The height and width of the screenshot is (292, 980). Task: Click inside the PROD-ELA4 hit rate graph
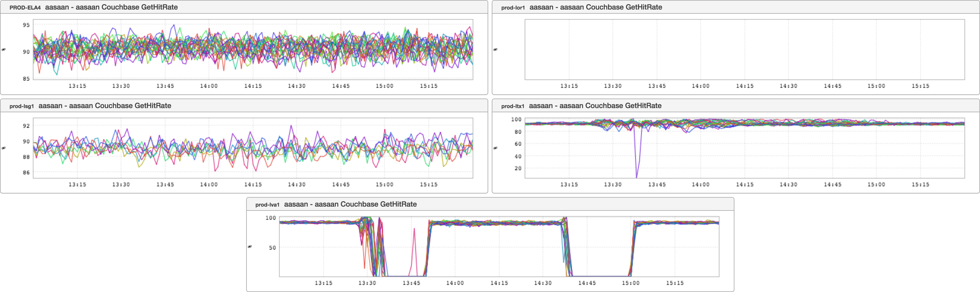[253, 50]
